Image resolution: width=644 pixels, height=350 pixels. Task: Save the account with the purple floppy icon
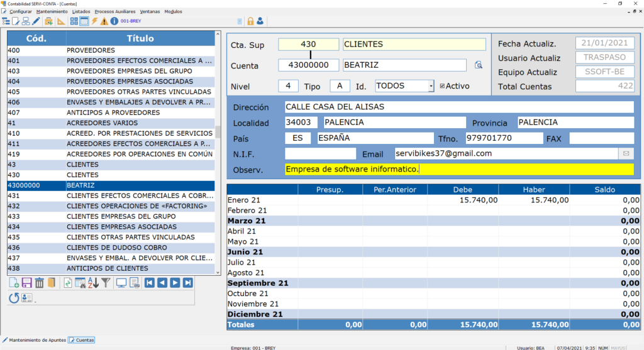26,283
